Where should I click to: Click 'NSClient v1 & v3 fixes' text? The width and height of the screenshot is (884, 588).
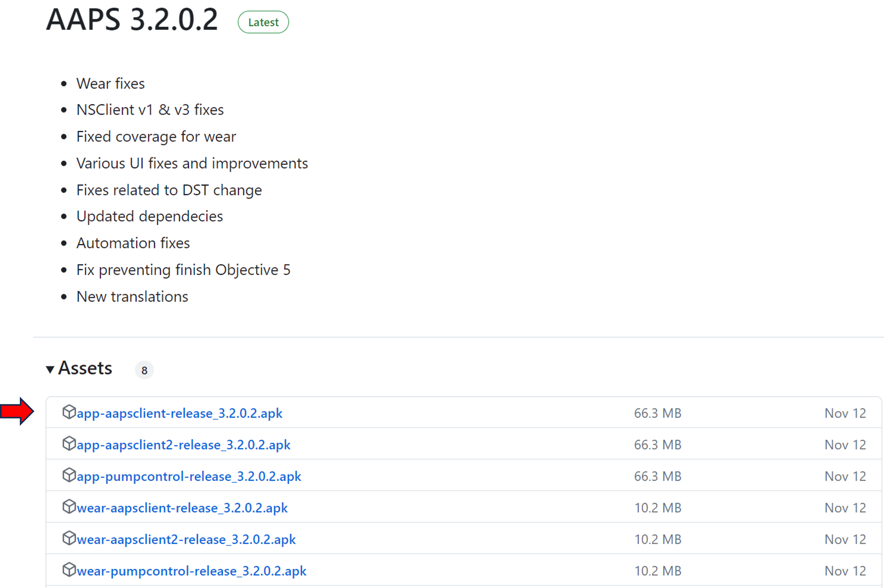pyautogui.click(x=150, y=110)
